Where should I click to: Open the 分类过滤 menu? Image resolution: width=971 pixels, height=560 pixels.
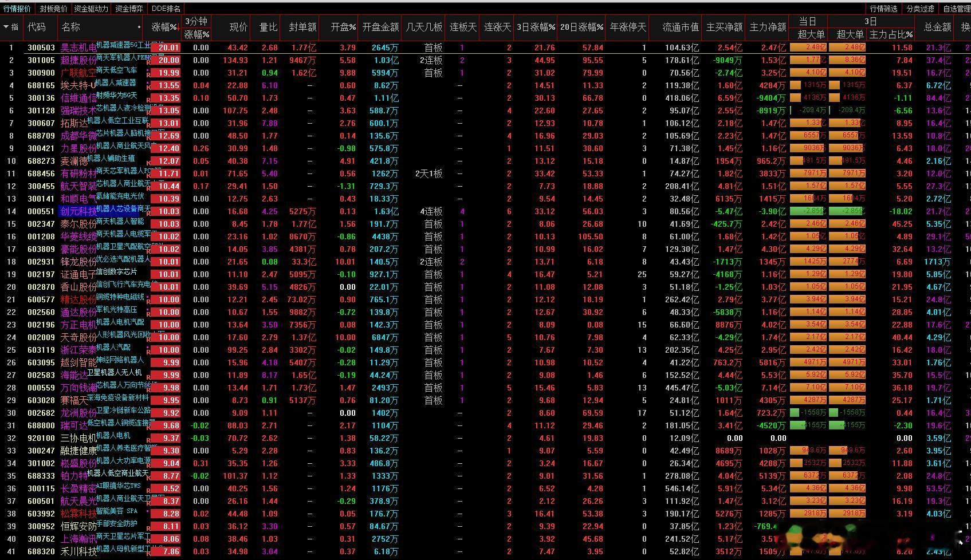[920, 9]
